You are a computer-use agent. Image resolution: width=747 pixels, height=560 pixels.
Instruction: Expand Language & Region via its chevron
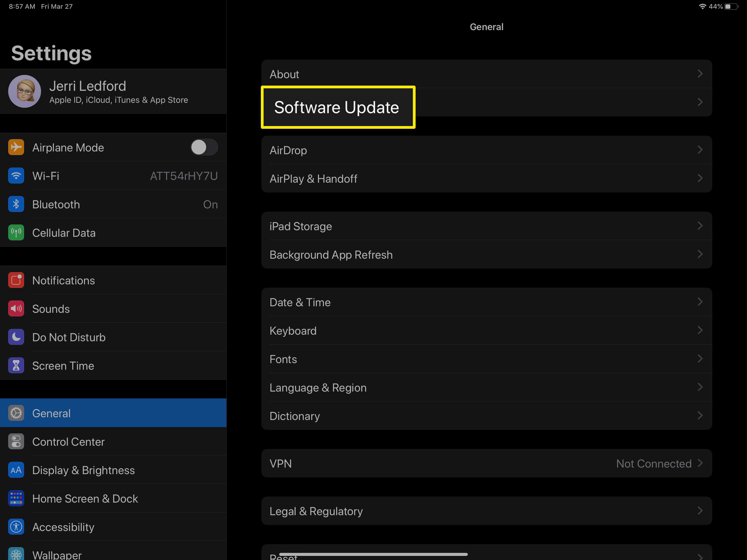click(x=700, y=387)
